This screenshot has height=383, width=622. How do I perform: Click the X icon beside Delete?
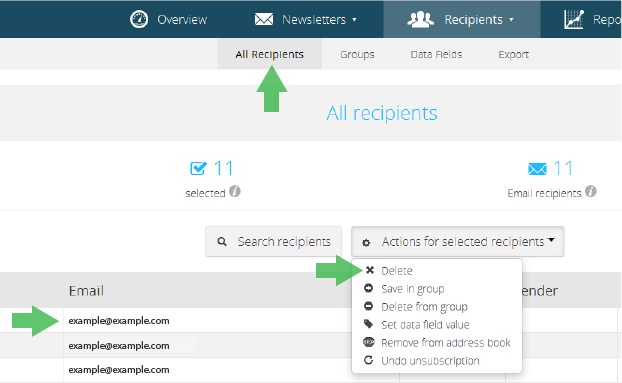click(370, 270)
